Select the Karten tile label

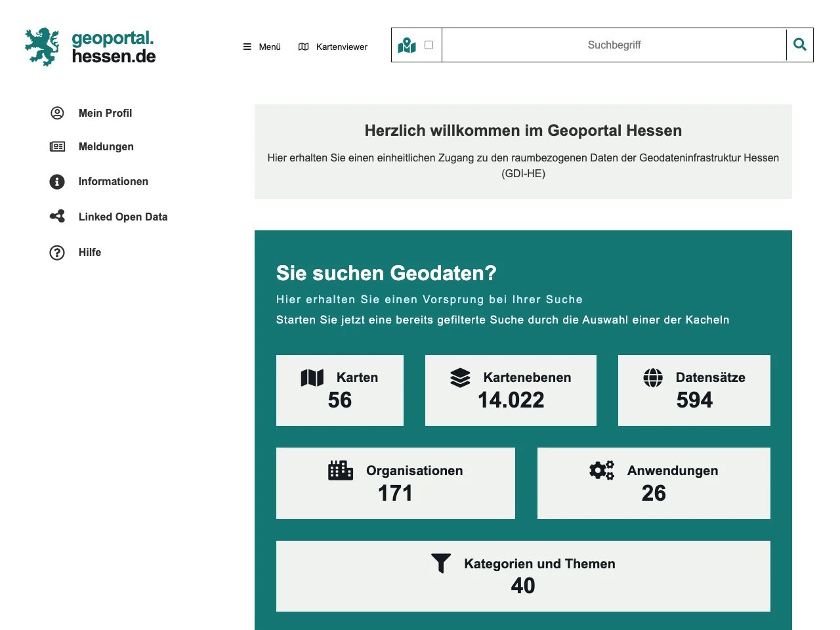click(357, 377)
